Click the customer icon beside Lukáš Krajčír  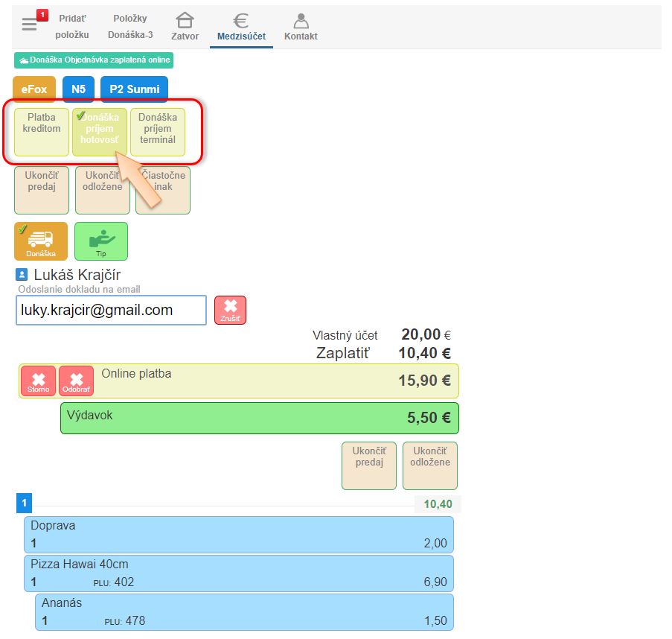pyautogui.click(x=22, y=276)
